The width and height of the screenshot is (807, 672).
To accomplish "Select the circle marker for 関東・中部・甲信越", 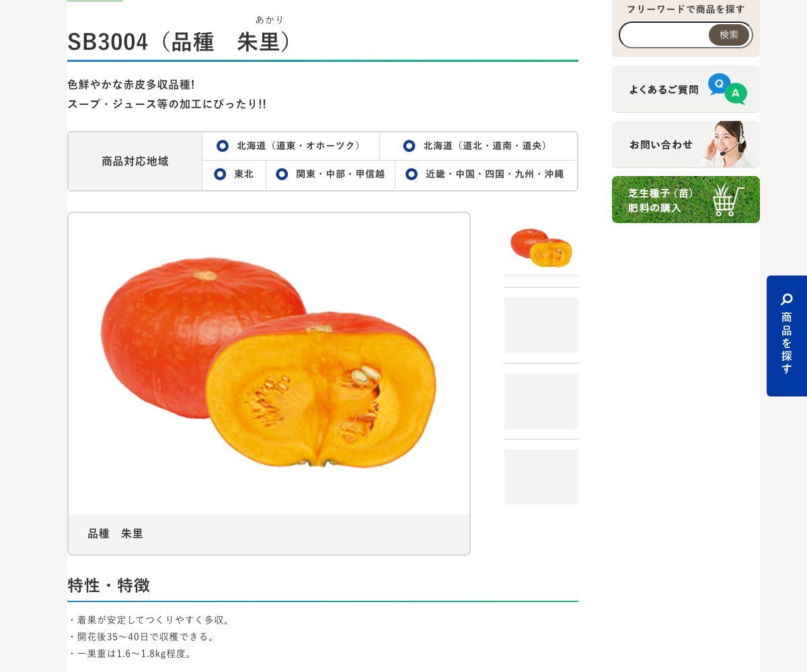I will pos(282,174).
